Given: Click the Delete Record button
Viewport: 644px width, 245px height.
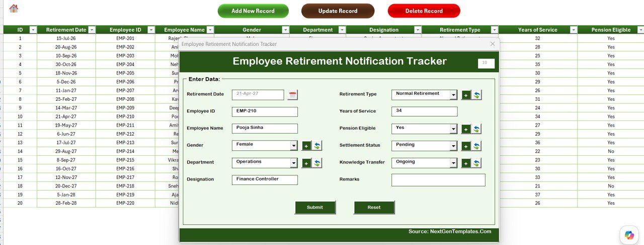Looking at the screenshot, I should pyautogui.click(x=424, y=11).
